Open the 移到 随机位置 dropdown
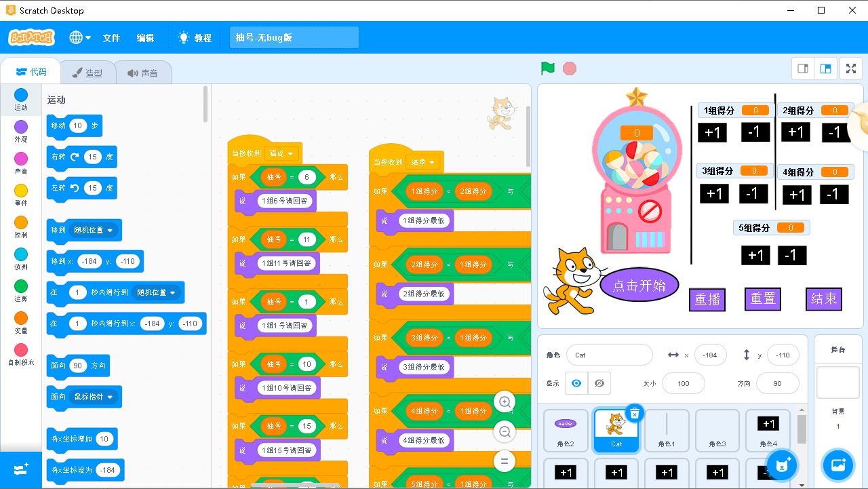 pos(94,230)
